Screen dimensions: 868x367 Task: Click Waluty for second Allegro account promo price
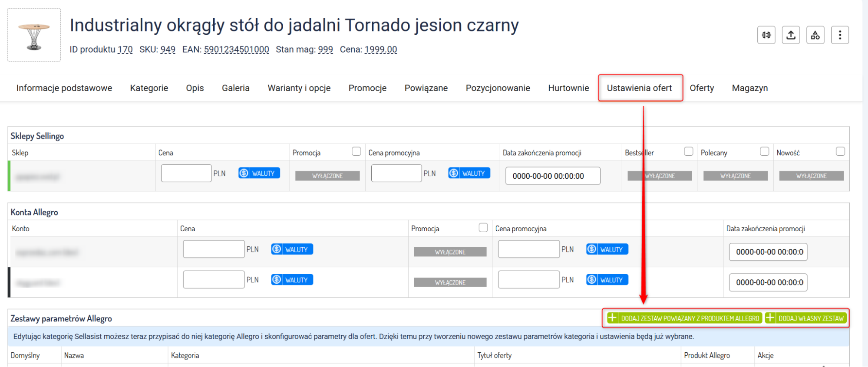(607, 280)
